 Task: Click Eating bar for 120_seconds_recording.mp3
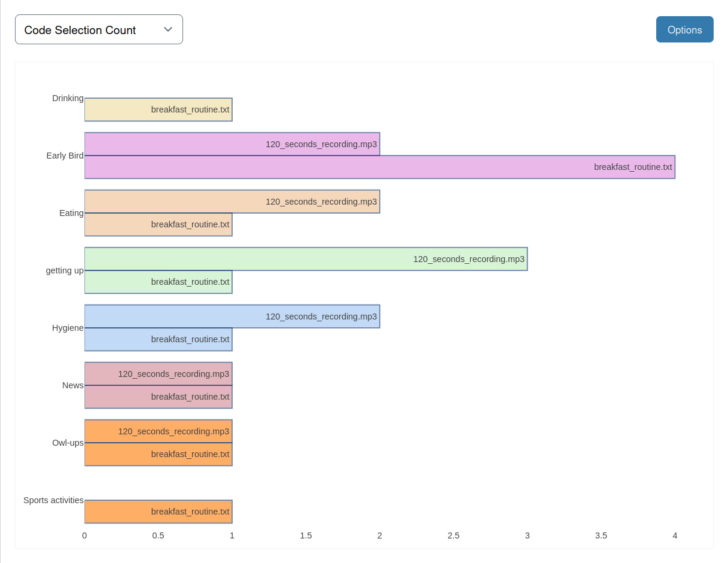232,202
